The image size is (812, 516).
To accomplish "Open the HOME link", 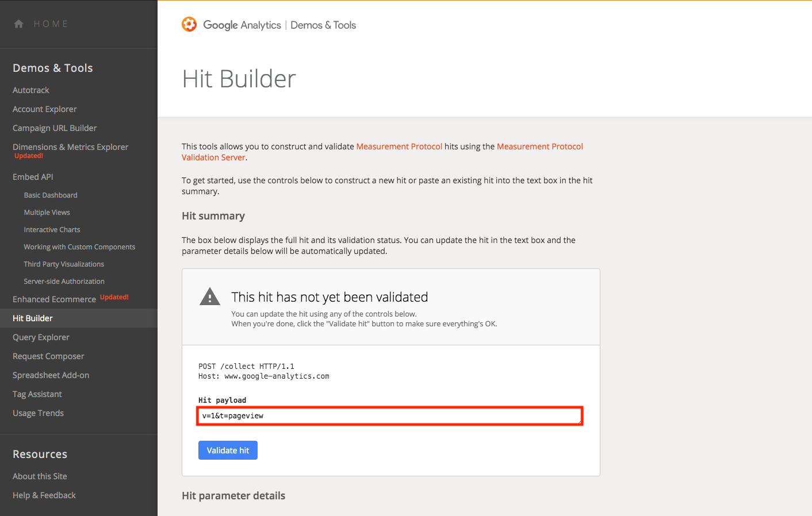I will [51, 24].
